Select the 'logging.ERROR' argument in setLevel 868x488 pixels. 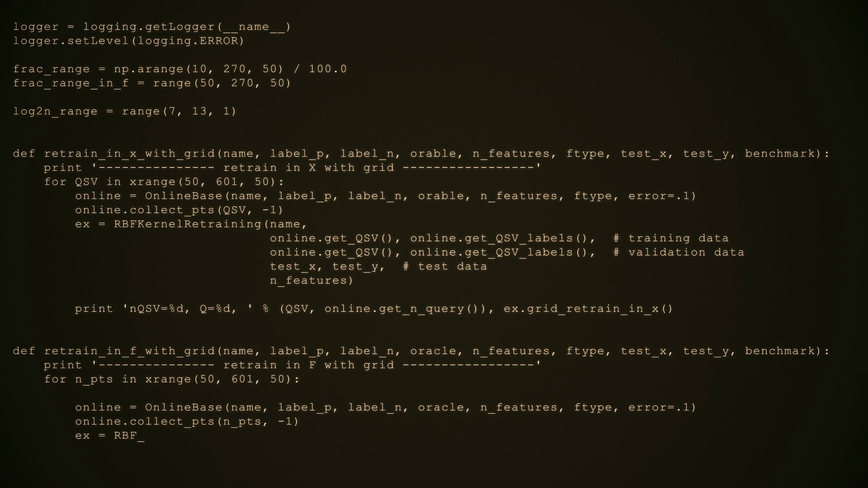[187, 41]
